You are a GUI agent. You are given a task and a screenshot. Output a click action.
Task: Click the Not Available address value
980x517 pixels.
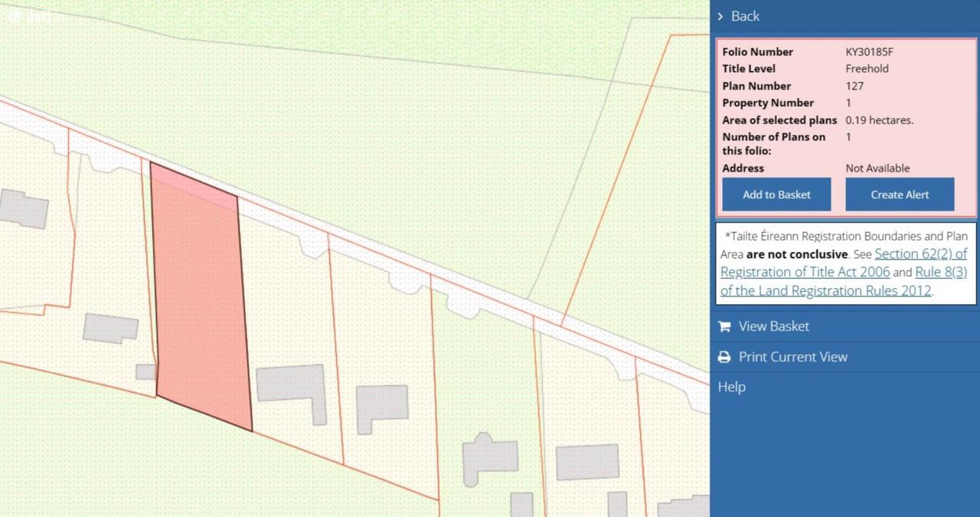pyautogui.click(x=877, y=169)
